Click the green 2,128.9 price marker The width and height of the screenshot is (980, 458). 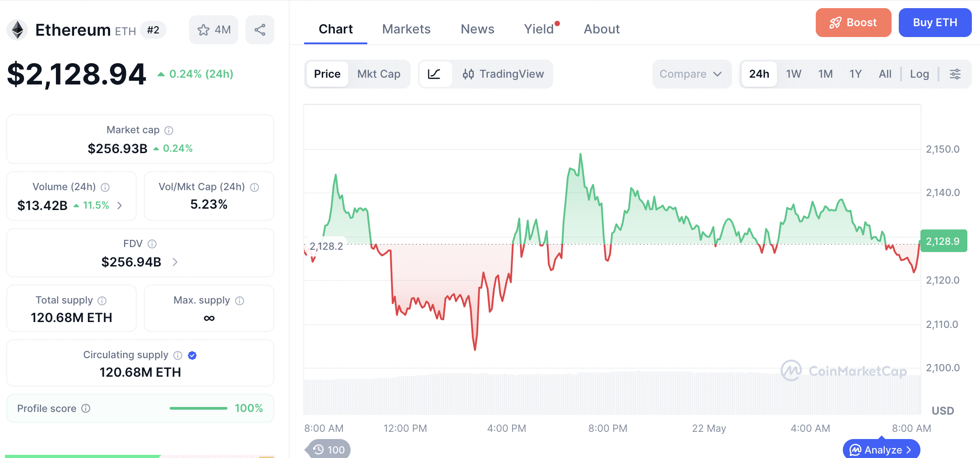[x=943, y=241]
